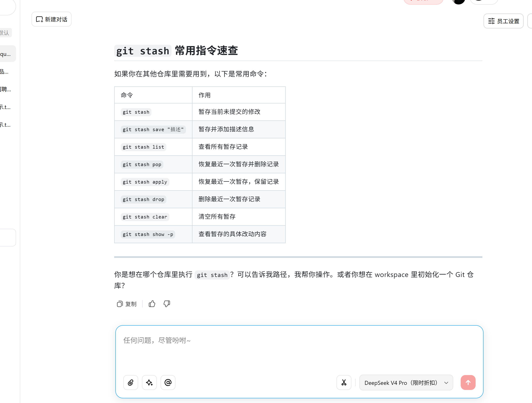Select the 'git stash drop' cell

(153, 199)
